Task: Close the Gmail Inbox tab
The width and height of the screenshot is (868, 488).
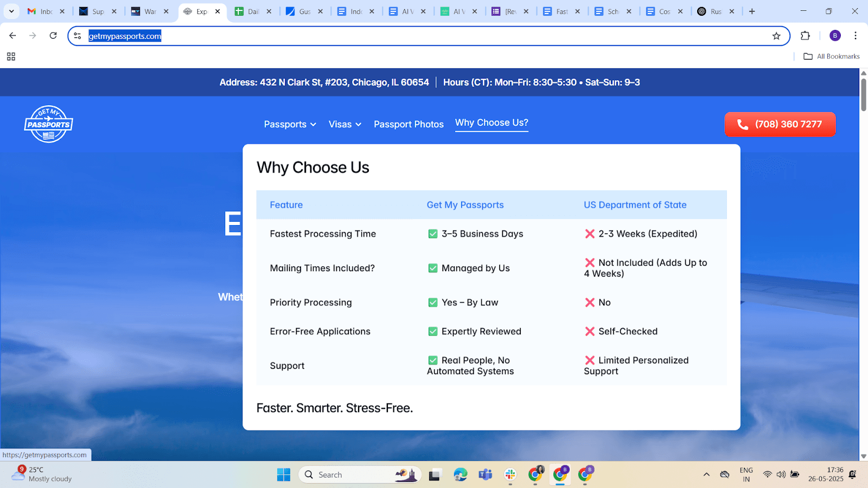Action: click(x=62, y=11)
